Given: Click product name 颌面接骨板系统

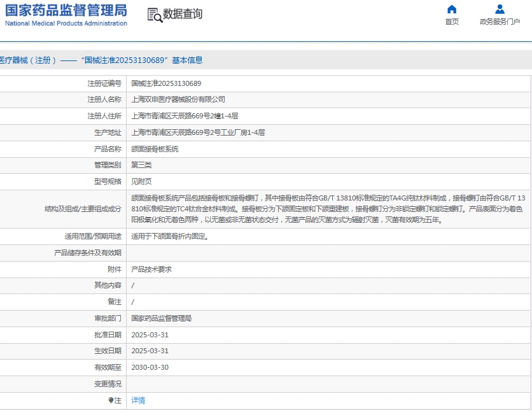Looking at the screenshot, I should [x=155, y=149].
